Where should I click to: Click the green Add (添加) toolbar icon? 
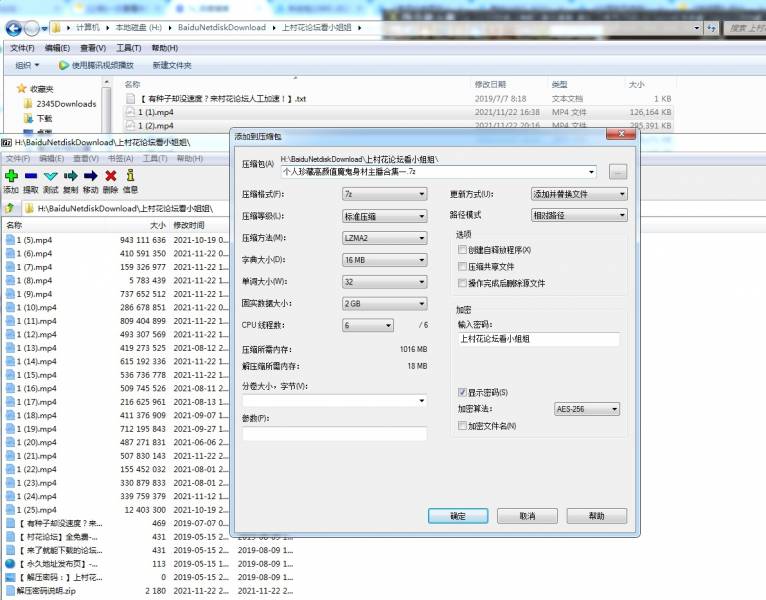pyautogui.click(x=11, y=176)
